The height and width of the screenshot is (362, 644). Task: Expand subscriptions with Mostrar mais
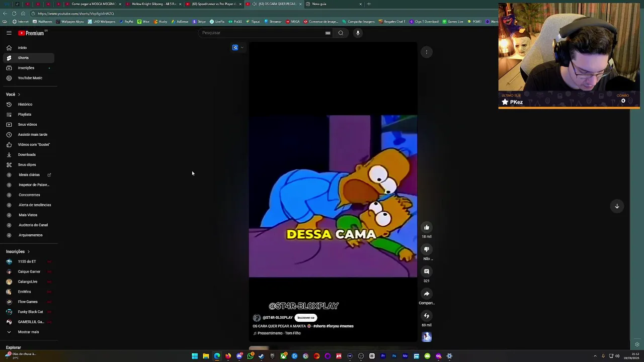click(x=29, y=332)
